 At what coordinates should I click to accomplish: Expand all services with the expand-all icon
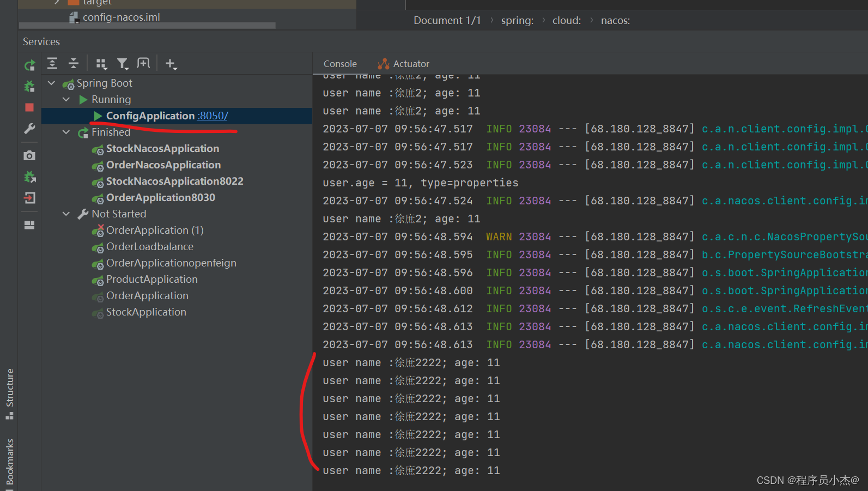click(x=52, y=64)
